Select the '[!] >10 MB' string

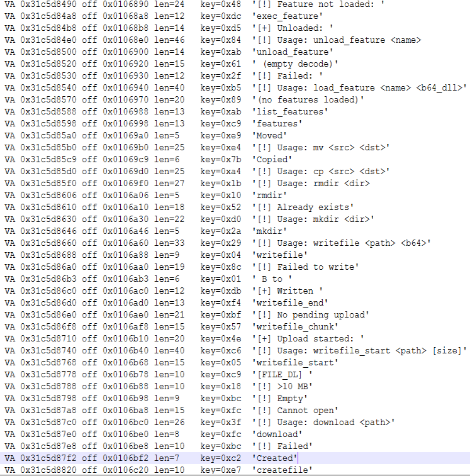pyautogui.click(x=283, y=387)
